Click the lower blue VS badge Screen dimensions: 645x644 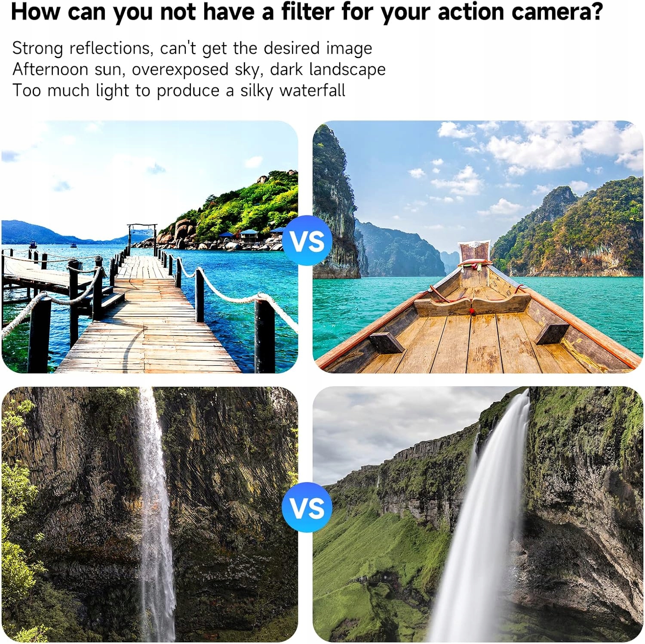coord(307,508)
